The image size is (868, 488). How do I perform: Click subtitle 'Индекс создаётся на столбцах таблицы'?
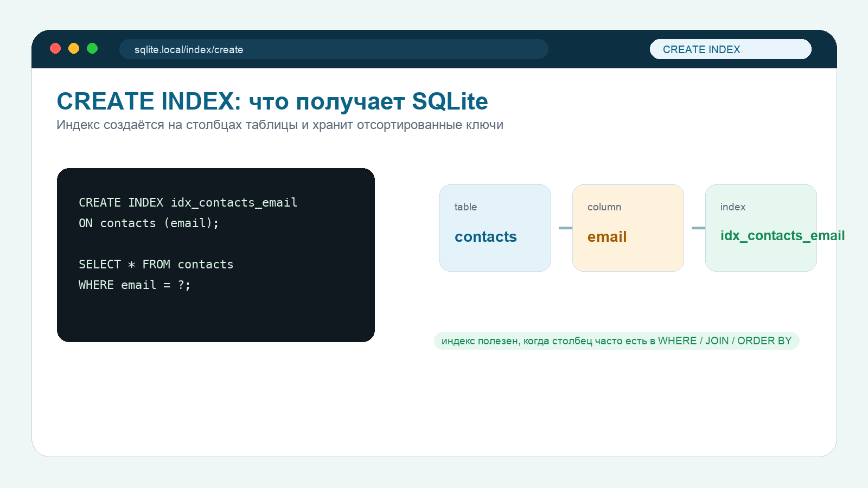pos(177,125)
